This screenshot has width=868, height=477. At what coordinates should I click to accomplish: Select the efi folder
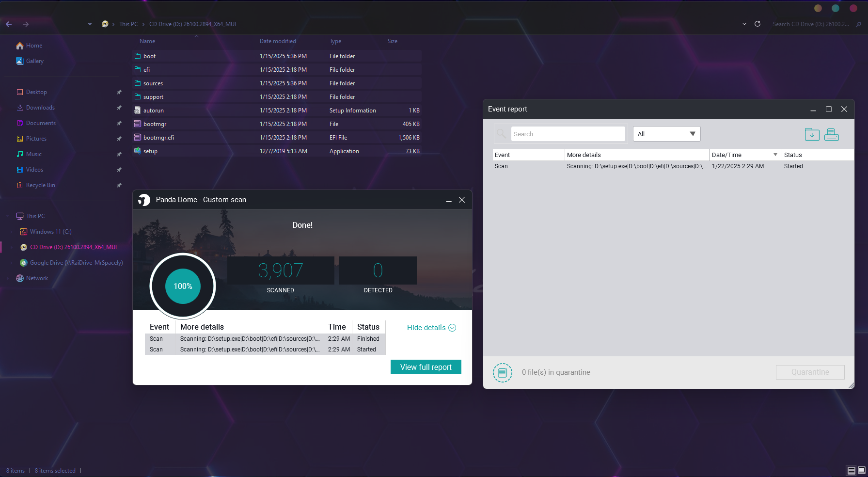(x=277, y=70)
